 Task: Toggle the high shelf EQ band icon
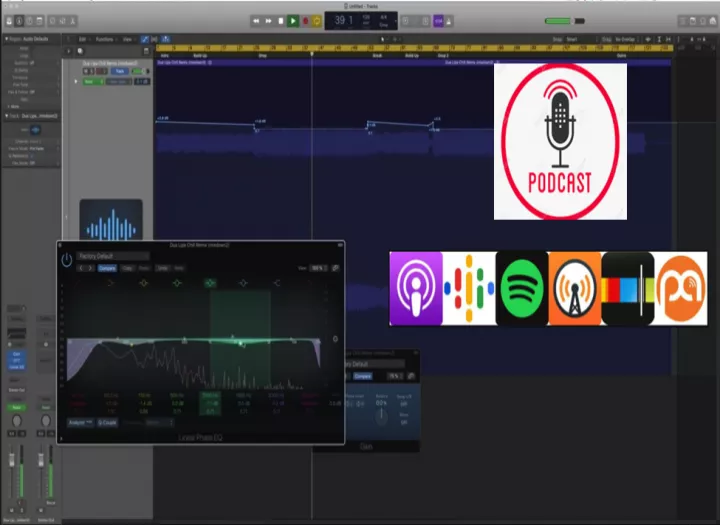276,283
